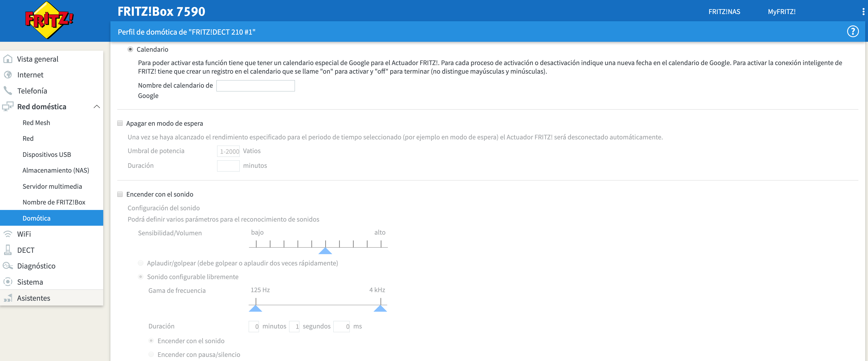Click the FRITZ!Box 7590 title

pyautogui.click(x=161, y=12)
